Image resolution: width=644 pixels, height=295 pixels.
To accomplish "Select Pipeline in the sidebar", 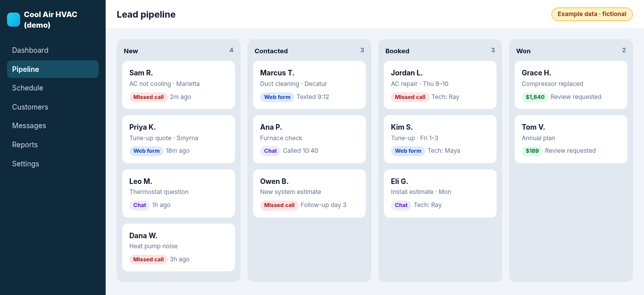I will pos(53,69).
